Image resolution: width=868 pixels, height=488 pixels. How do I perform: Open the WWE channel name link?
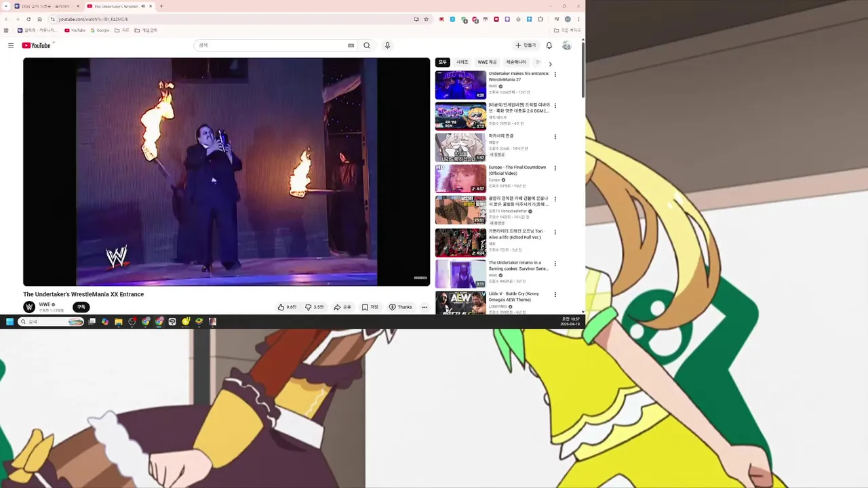(x=45, y=304)
